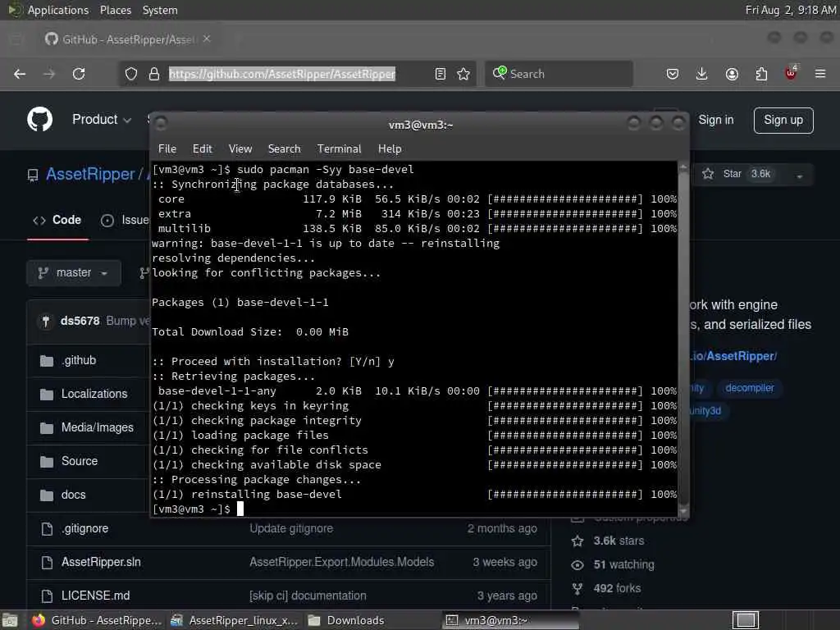Open the Source folder
Screen dimensions: 840x630
click(x=80, y=461)
